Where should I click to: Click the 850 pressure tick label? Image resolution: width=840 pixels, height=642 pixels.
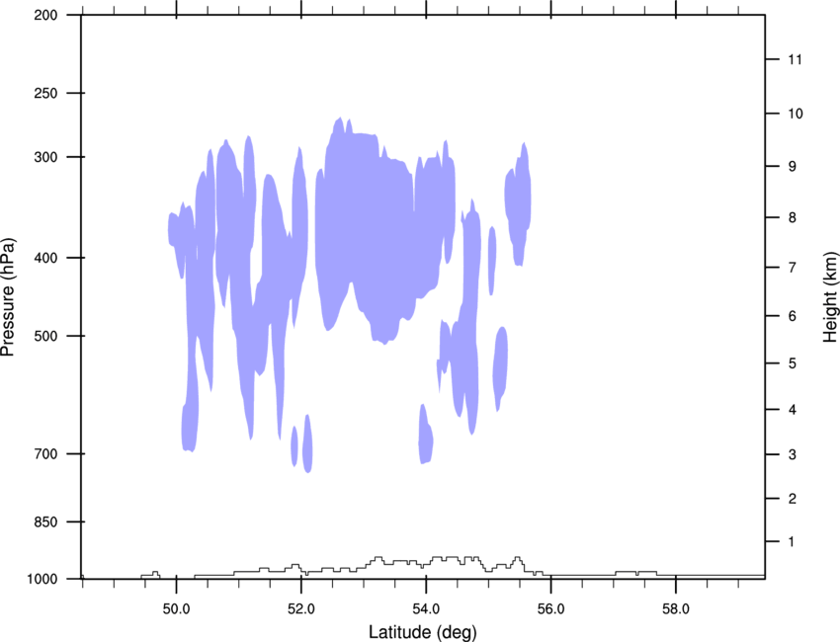tap(45, 522)
